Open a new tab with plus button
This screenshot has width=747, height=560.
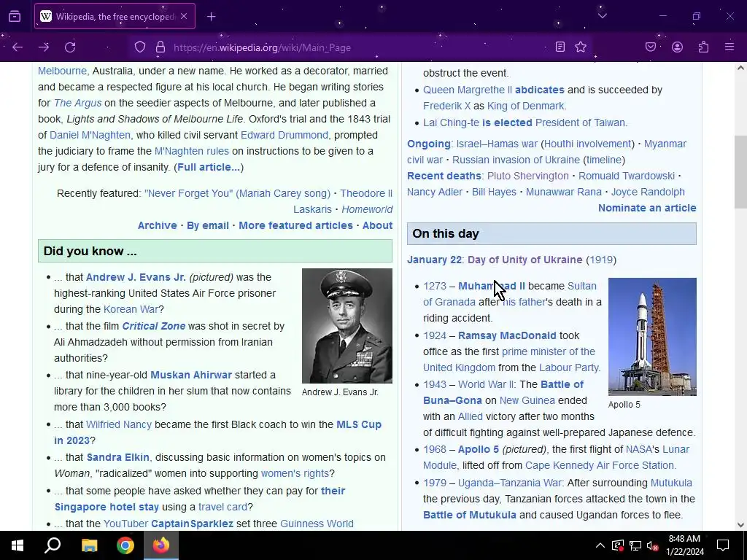click(212, 17)
